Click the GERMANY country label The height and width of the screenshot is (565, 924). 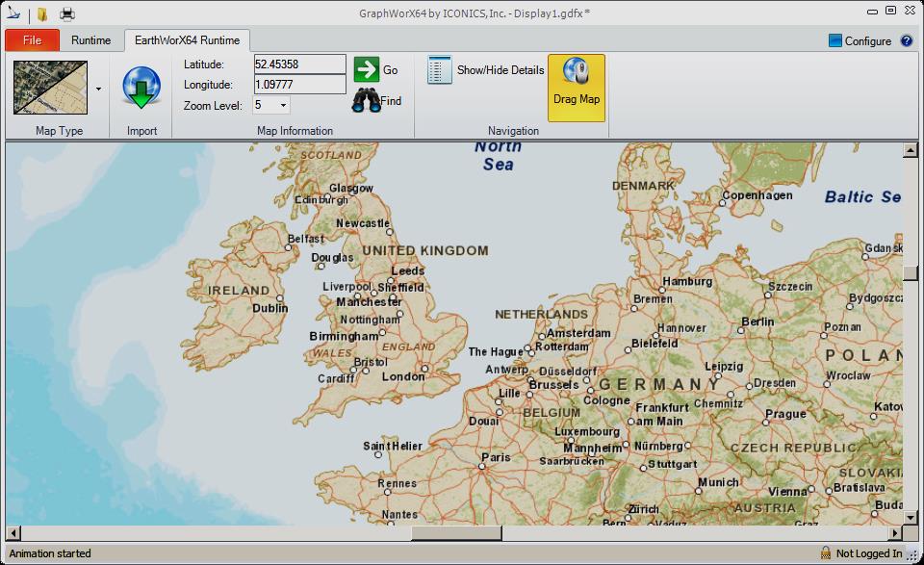660,385
